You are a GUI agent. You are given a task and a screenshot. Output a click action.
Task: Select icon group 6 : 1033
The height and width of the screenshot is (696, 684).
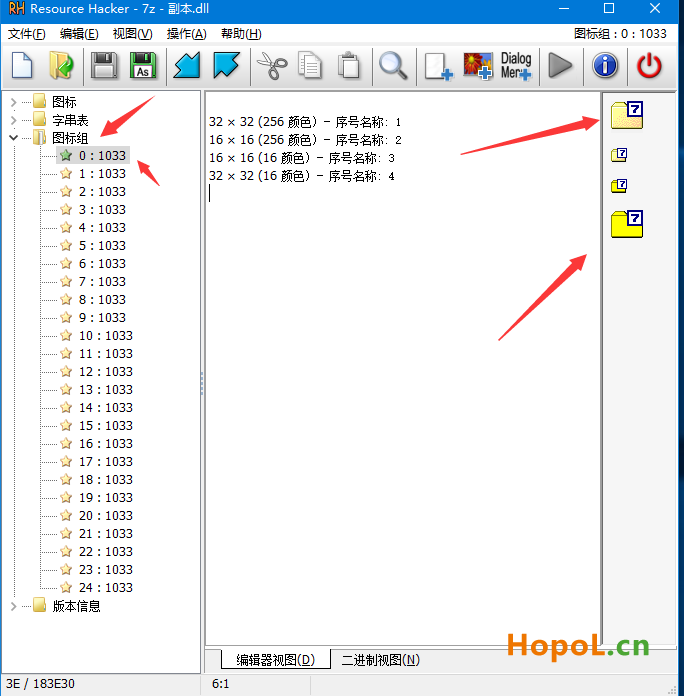pos(102,264)
